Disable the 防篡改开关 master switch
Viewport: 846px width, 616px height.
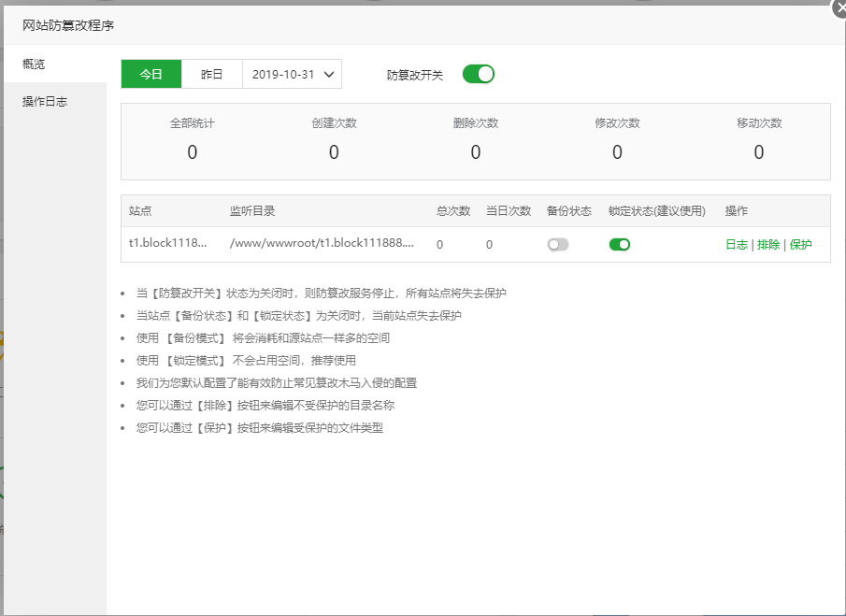(x=478, y=74)
